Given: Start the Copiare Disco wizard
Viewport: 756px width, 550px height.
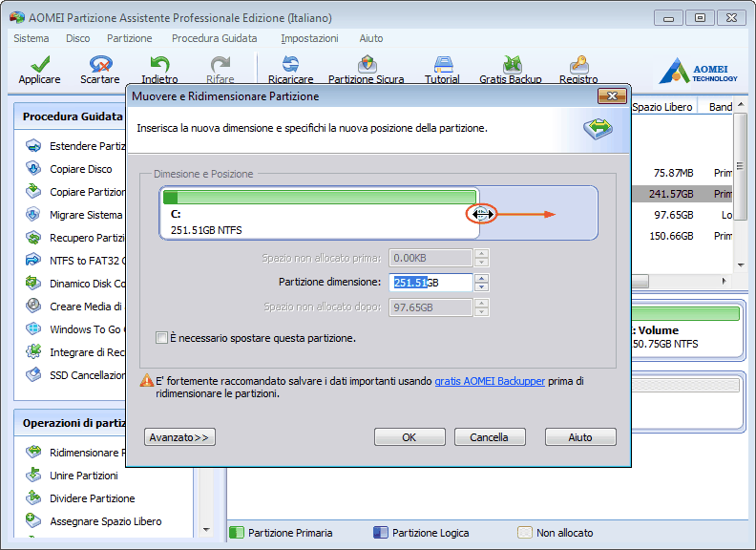Looking at the screenshot, I should 69,169.
